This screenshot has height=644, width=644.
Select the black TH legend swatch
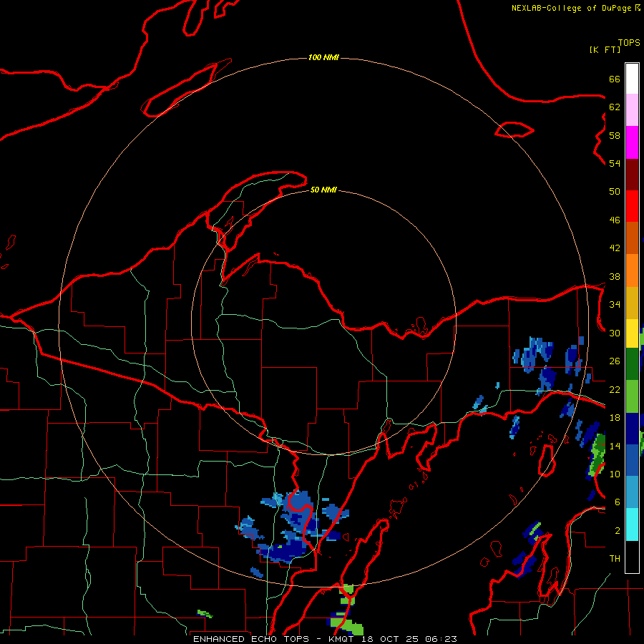[632, 557]
